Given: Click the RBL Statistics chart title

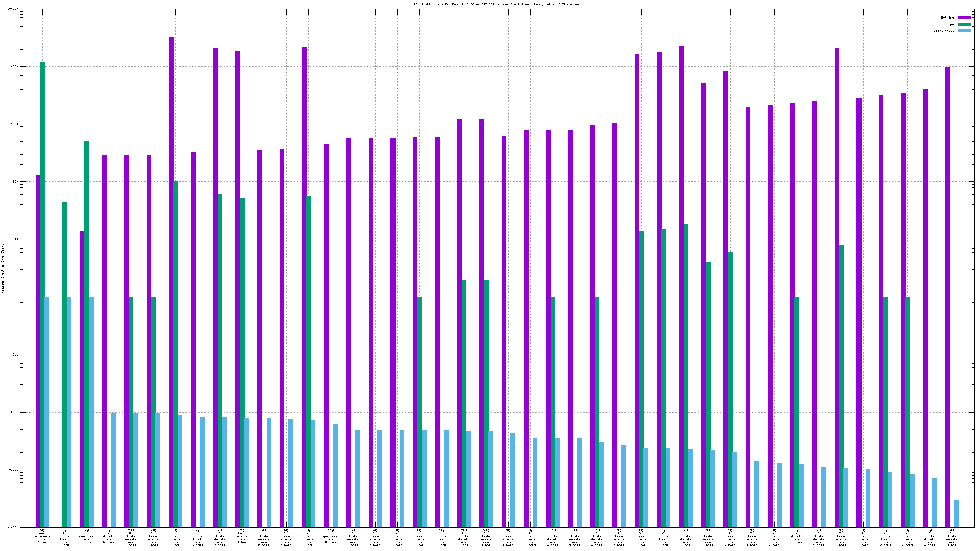Looking at the screenshot, I should pyautogui.click(x=497, y=5).
